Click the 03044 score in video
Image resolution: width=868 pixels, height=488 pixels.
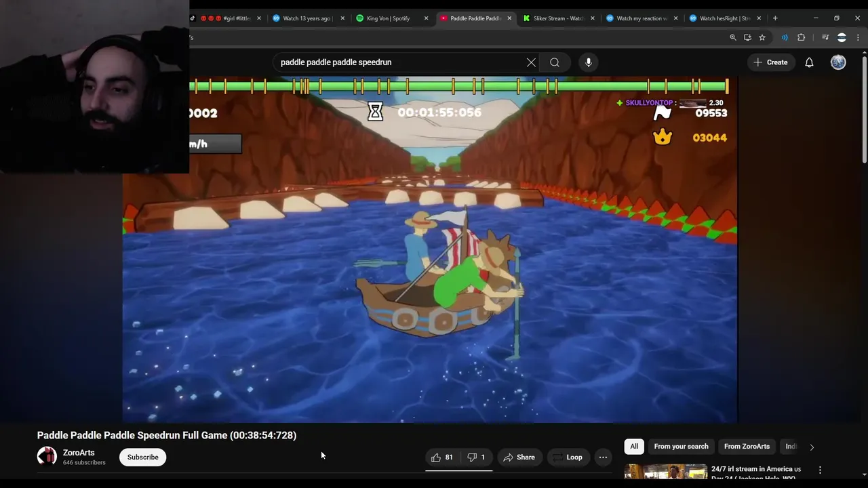click(x=709, y=138)
